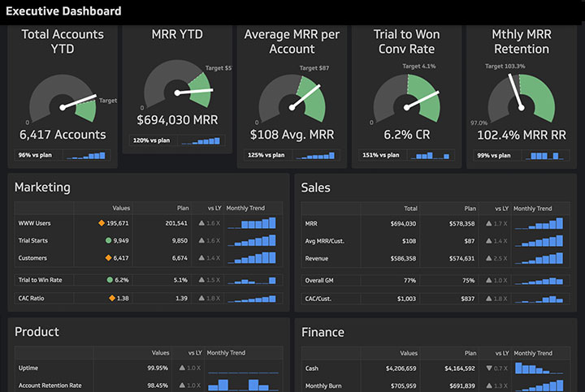Click the sparkline next to 151% vs plan
This screenshot has width=585, height=392.
pyautogui.click(x=430, y=155)
